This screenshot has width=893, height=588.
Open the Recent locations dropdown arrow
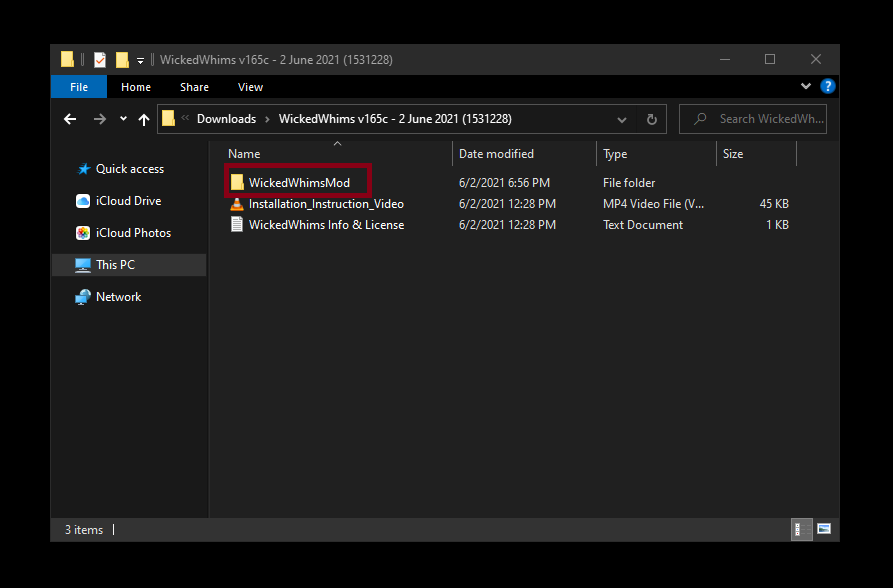(123, 119)
